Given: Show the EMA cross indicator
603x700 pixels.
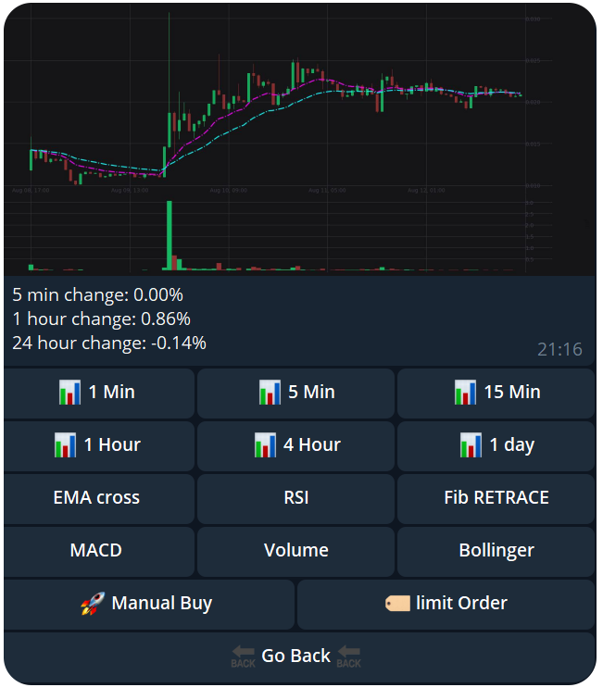Looking at the screenshot, I should [x=97, y=498].
